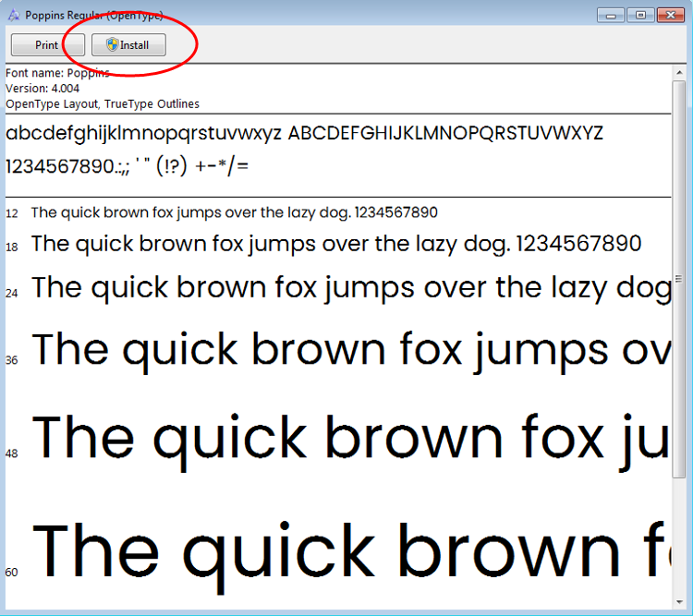Click the font viewer title bar icon

coord(14,16)
